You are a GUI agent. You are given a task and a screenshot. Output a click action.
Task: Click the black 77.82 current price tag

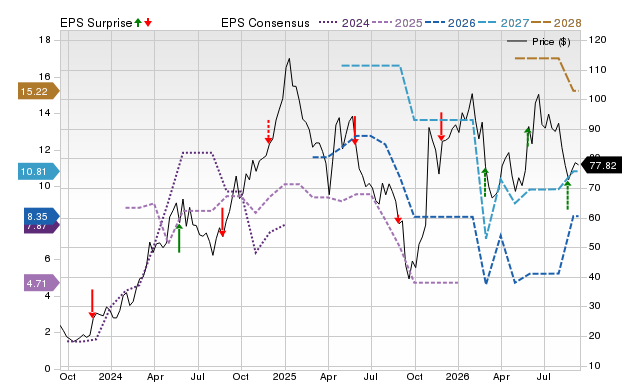tap(602, 165)
